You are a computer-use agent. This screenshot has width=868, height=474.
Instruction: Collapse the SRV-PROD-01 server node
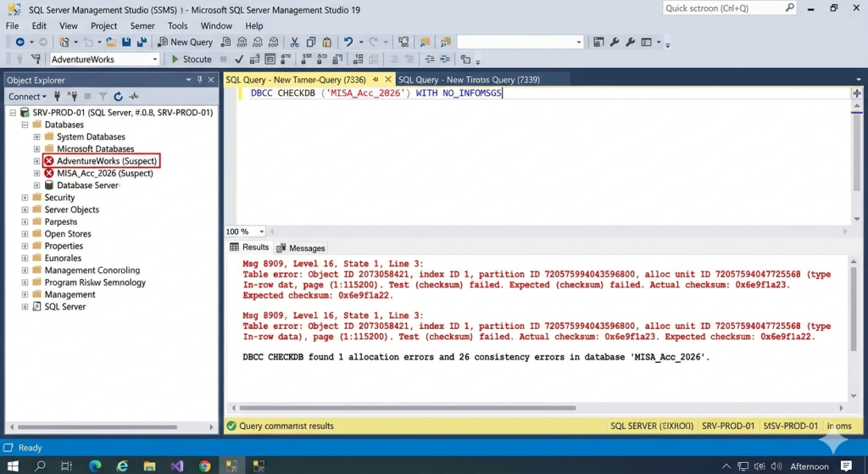pyautogui.click(x=12, y=113)
